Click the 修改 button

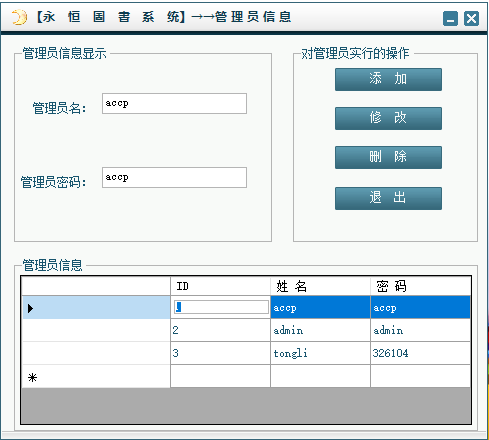click(x=388, y=118)
